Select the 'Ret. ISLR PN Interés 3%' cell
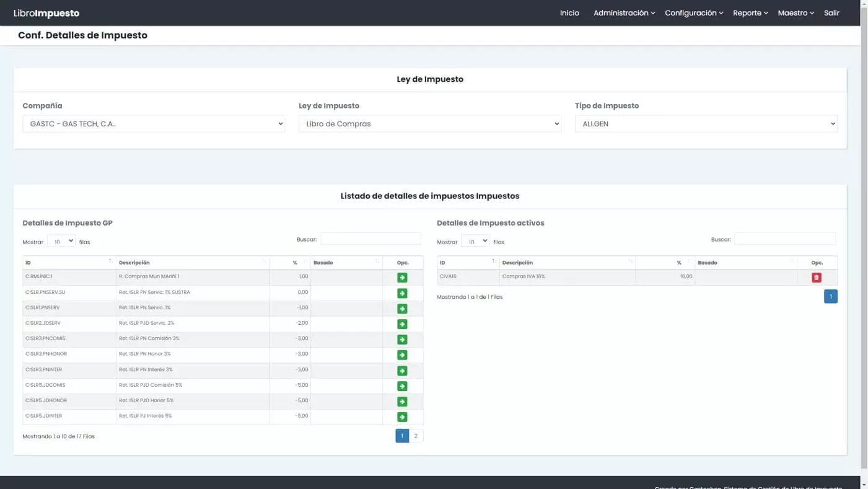 pyautogui.click(x=192, y=371)
